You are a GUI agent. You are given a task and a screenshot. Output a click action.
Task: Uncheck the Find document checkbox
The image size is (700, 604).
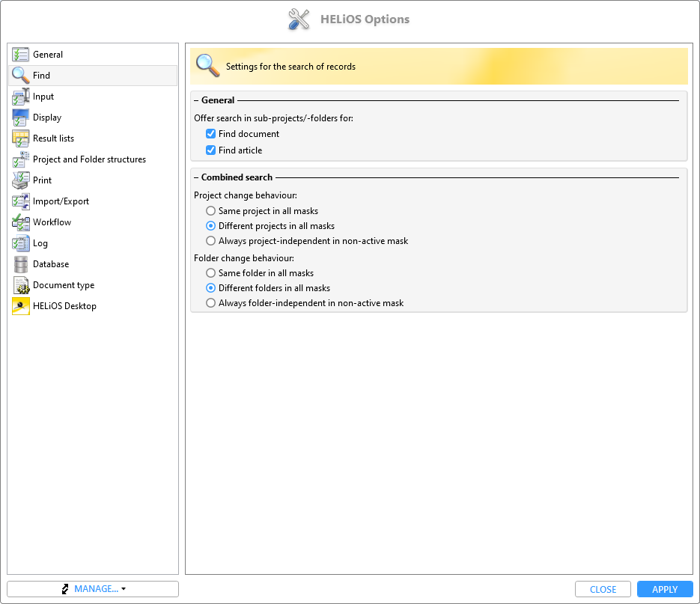[x=210, y=134]
